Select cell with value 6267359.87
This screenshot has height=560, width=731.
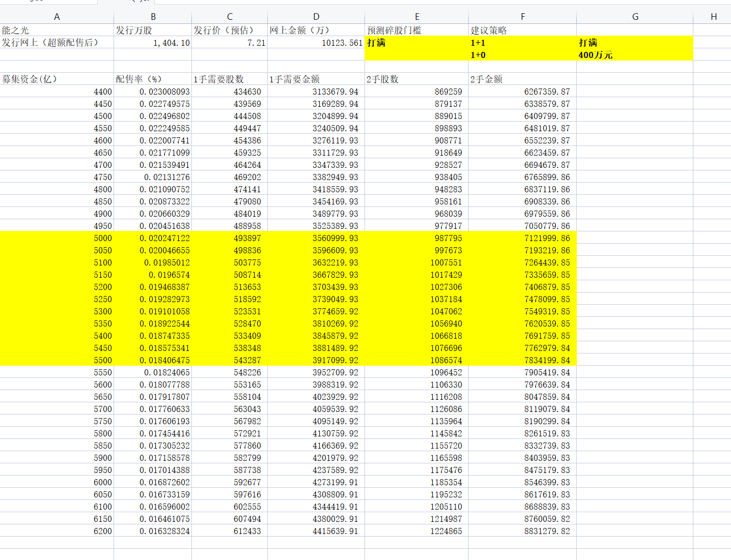click(522, 91)
